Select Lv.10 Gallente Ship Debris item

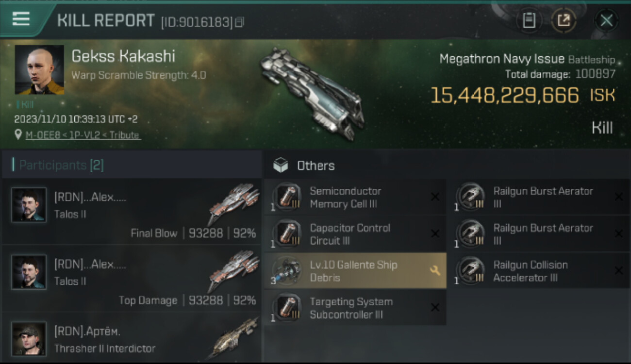355,271
